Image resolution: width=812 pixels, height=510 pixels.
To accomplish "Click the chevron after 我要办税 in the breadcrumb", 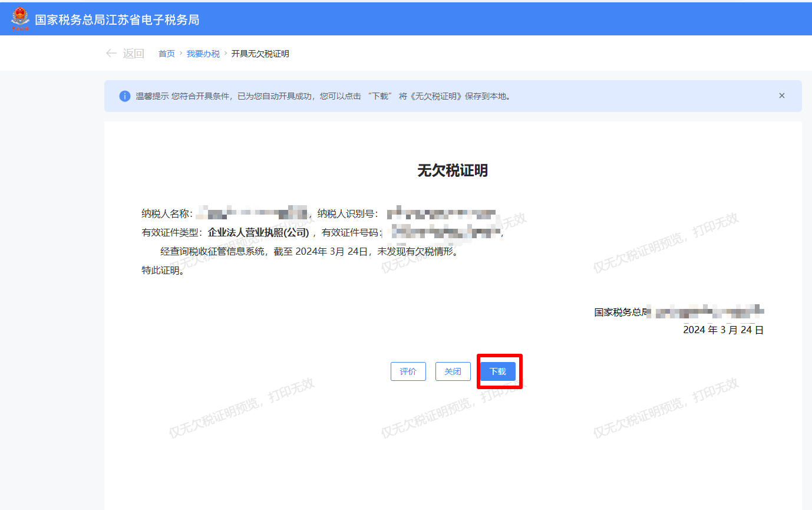I will (226, 54).
